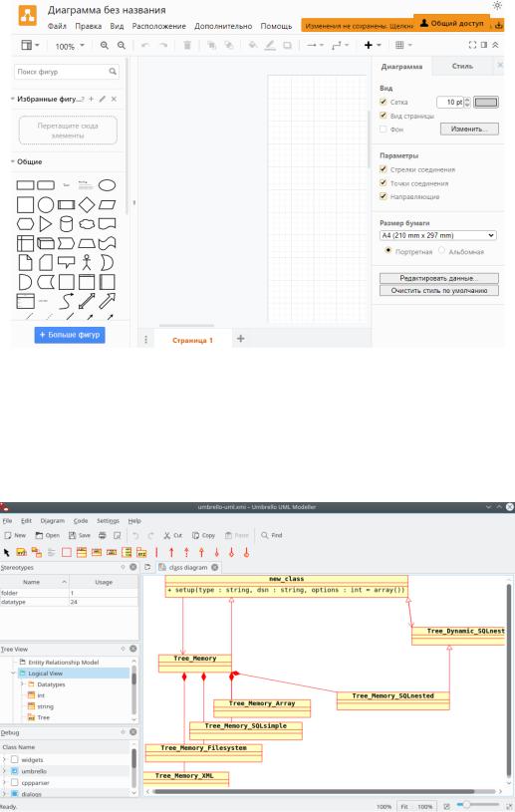Open the draw.io 100% zoom dropdown

click(x=70, y=46)
